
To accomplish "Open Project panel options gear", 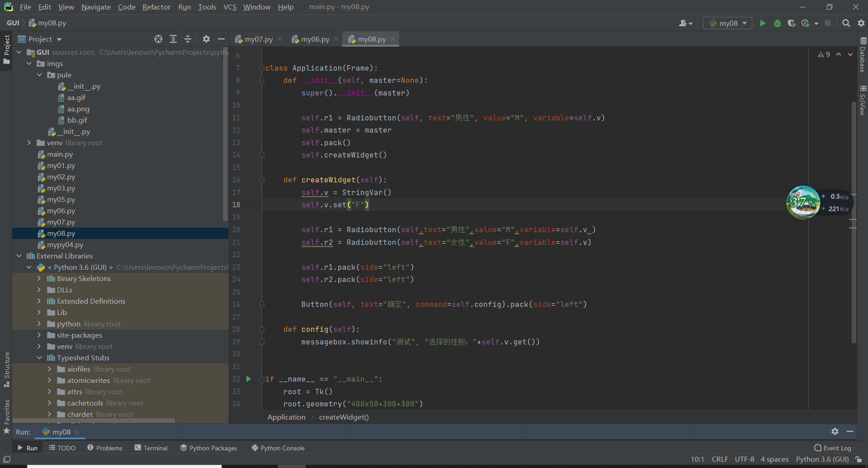I will pyautogui.click(x=206, y=39).
